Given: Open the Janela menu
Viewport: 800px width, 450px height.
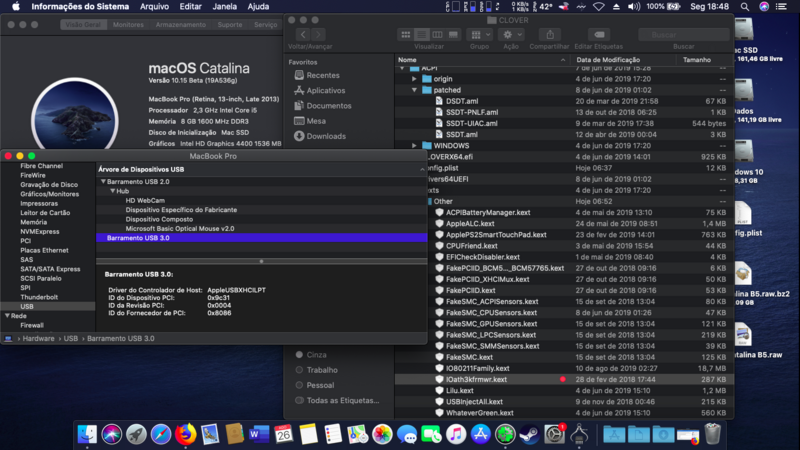Looking at the screenshot, I should (x=224, y=7).
